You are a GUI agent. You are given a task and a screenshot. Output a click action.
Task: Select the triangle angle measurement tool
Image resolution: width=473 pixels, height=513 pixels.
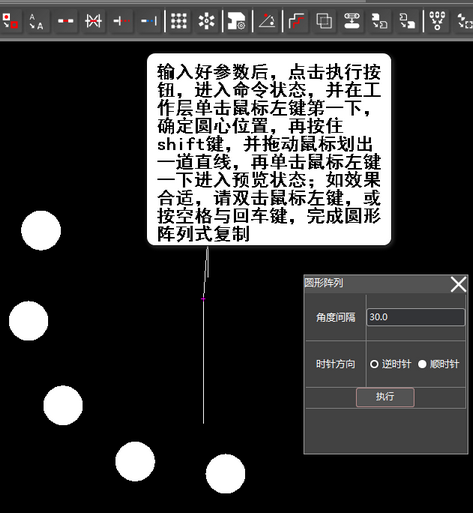pyautogui.click(x=267, y=21)
